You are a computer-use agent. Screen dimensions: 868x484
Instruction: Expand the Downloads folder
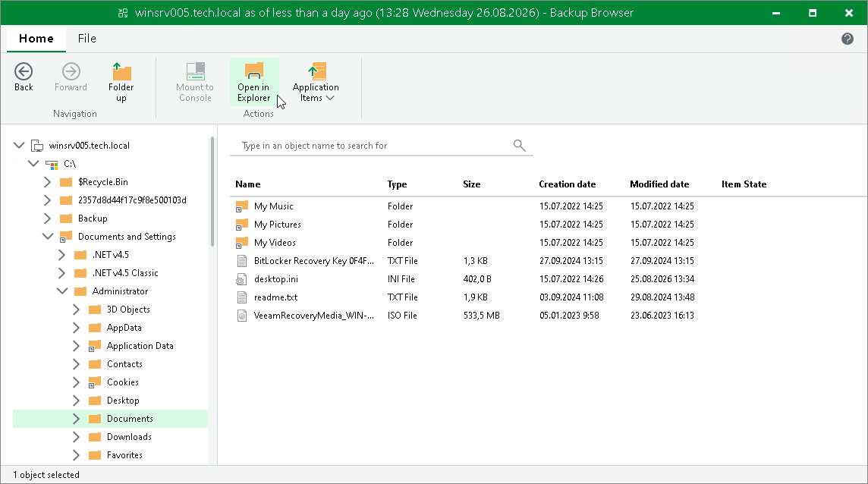tap(76, 437)
